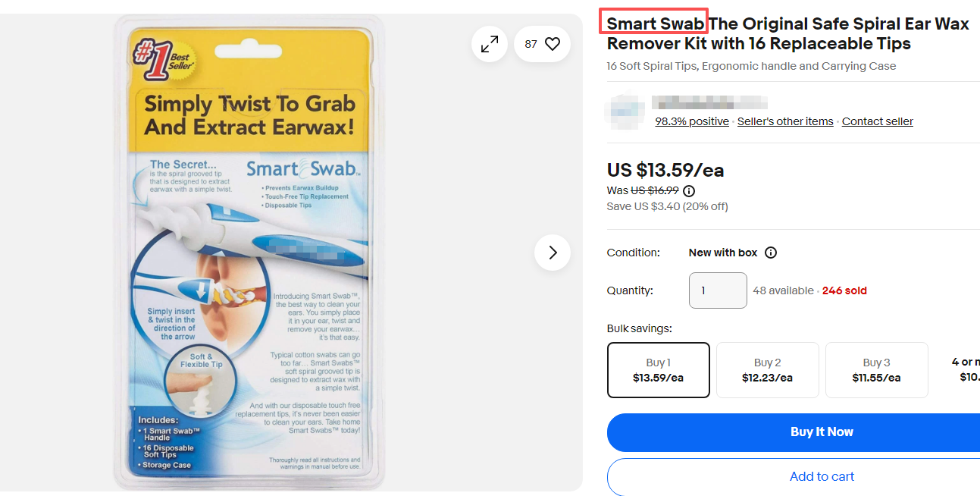This screenshot has width=980, height=496.
Task: Click the Smart Swab product title heading
Action: (788, 33)
